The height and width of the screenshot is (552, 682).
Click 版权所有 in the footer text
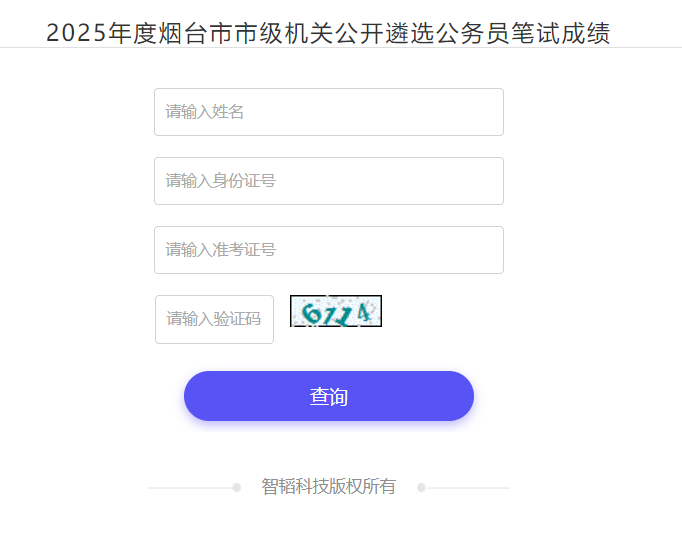click(362, 487)
